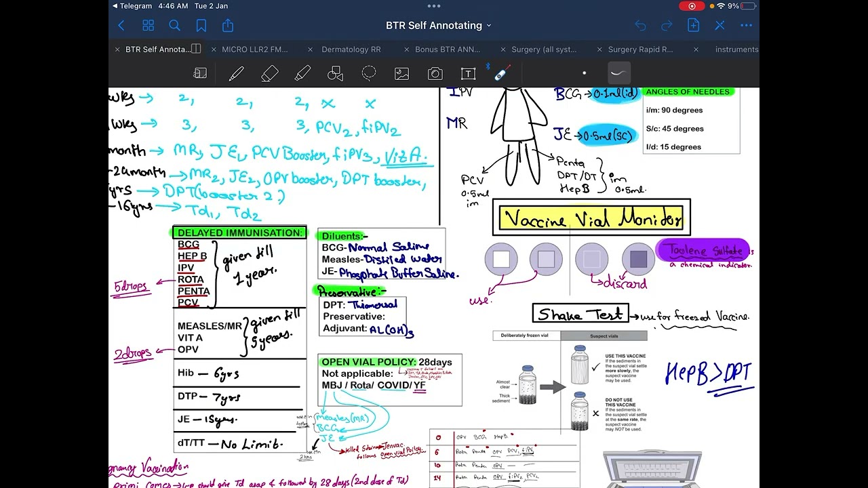Tap the "DELAYED IMMUNISATION:" heading
868x488 pixels.
point(240,232)
